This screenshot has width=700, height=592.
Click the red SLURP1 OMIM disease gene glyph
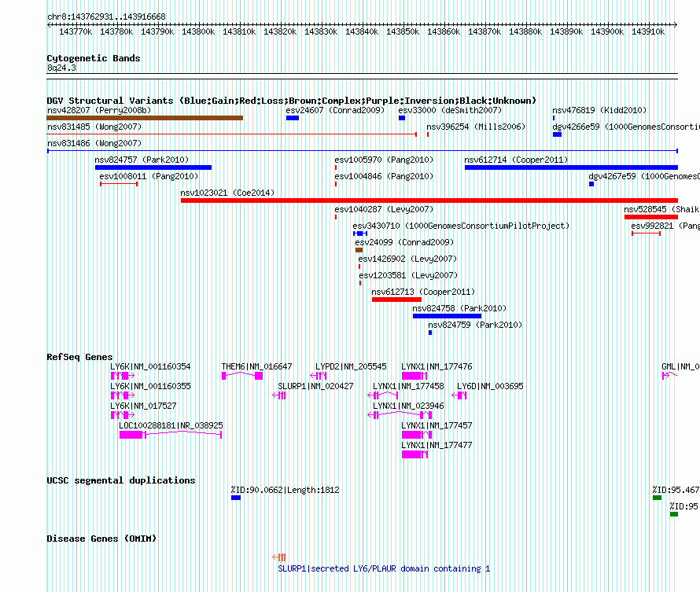pos(279,557)
